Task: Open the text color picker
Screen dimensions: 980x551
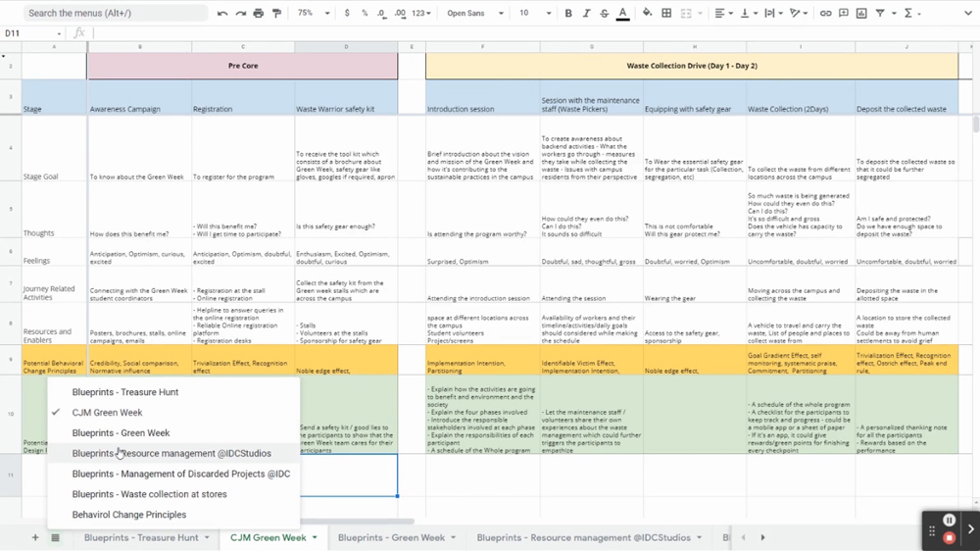Action: [x=622, y=13]
